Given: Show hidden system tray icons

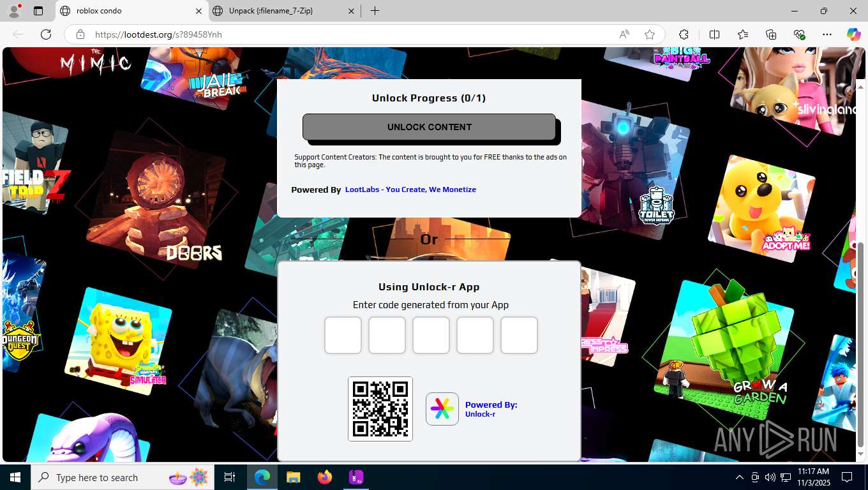Looking at the screenshot, I should coord(739,477).
